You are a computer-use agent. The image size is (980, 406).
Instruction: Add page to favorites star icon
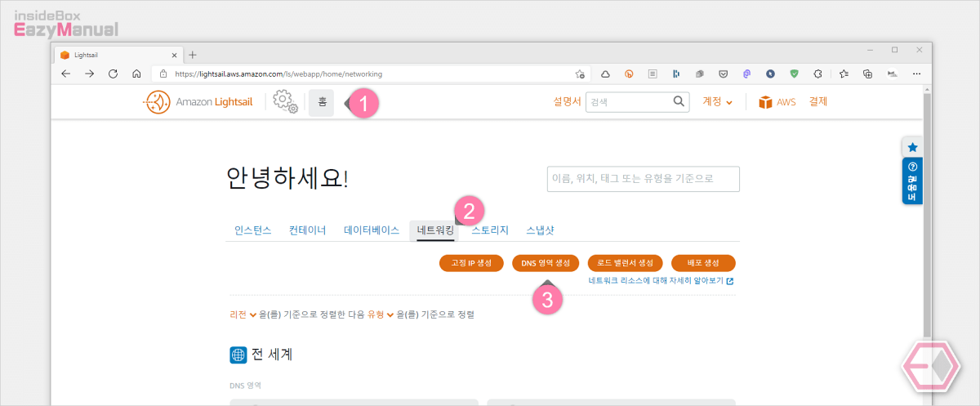point(580,74)
